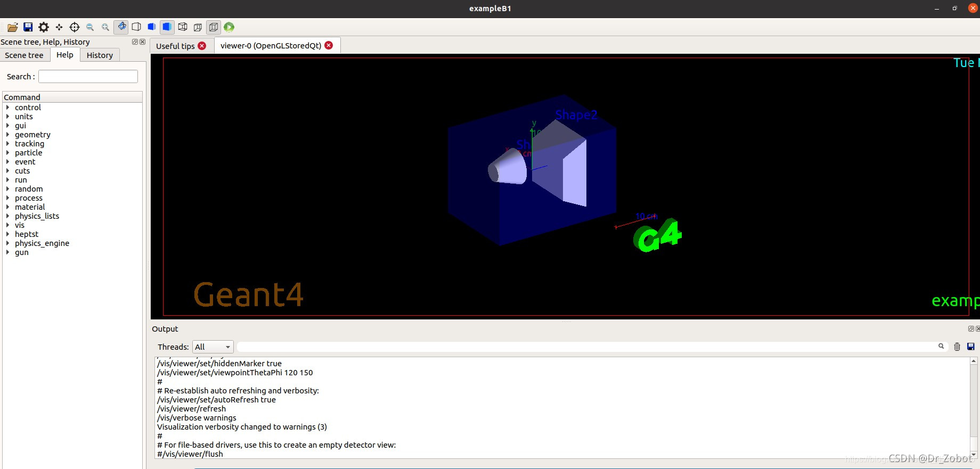Float the Scene tree dock panel

pyautogui.click(x=135, y=42)
